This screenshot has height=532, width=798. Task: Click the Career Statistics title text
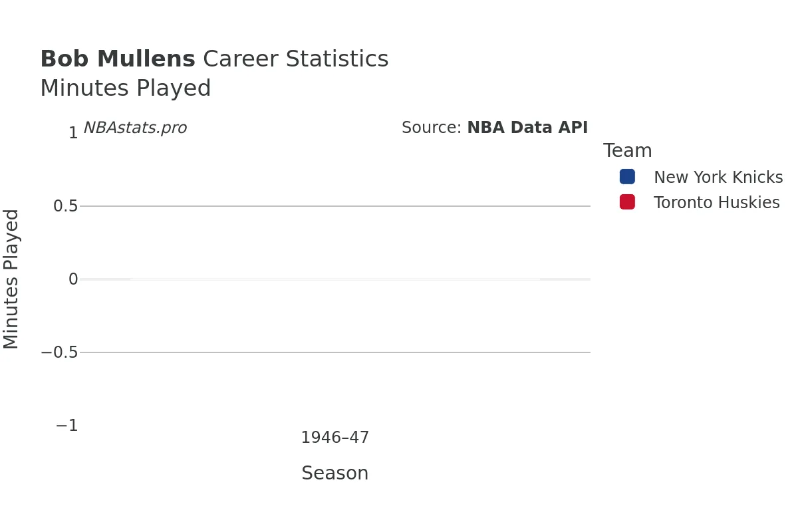[295, 59]
